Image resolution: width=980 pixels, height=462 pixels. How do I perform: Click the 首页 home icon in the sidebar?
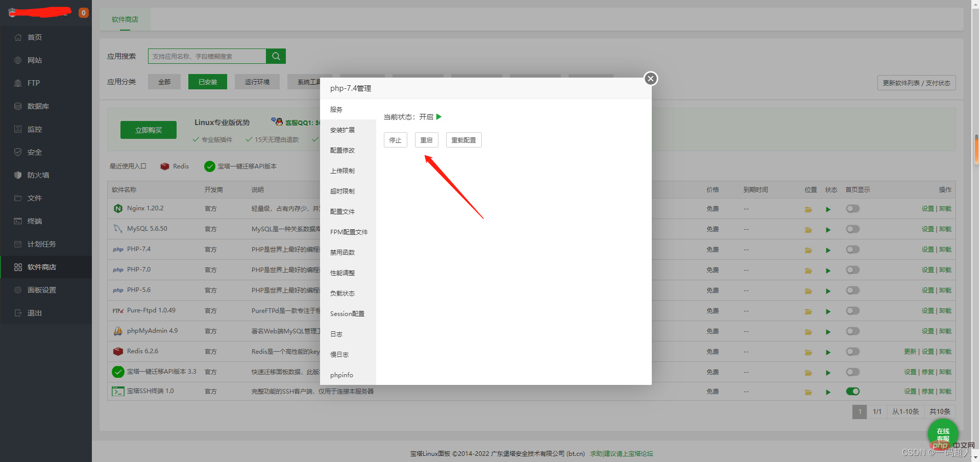click(x=18, y=37)
